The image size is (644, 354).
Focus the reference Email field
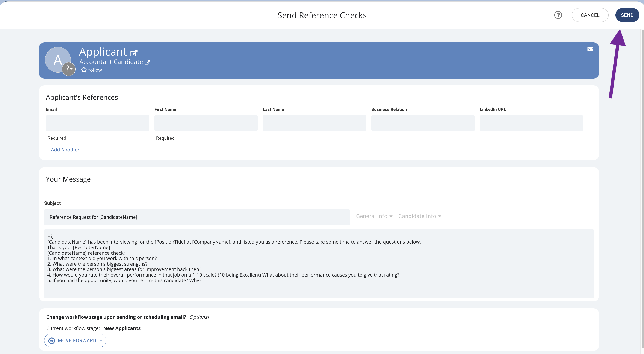tap(97, 123)
